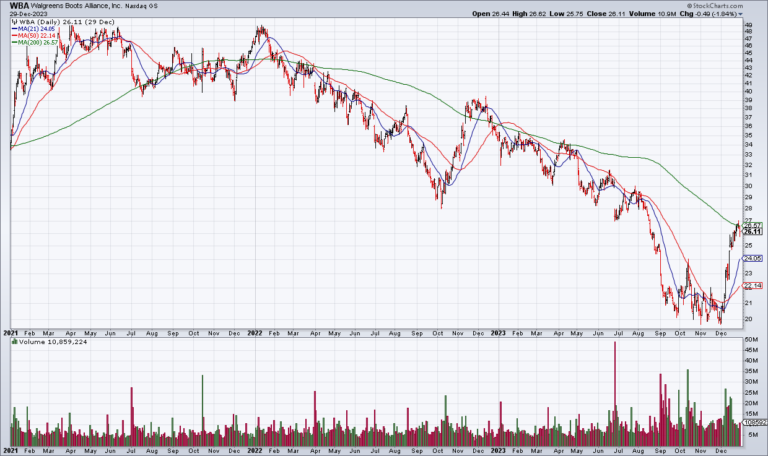768x456 pixels.
Task: Click the blue 24.05 MA tag on right axis
Action: click(x=754, y=258)
